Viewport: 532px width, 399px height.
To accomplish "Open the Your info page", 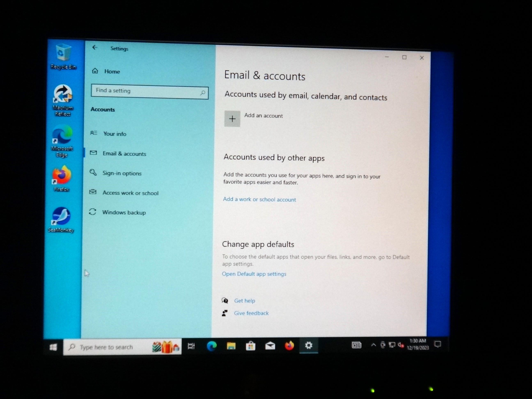I will (108, 133).
